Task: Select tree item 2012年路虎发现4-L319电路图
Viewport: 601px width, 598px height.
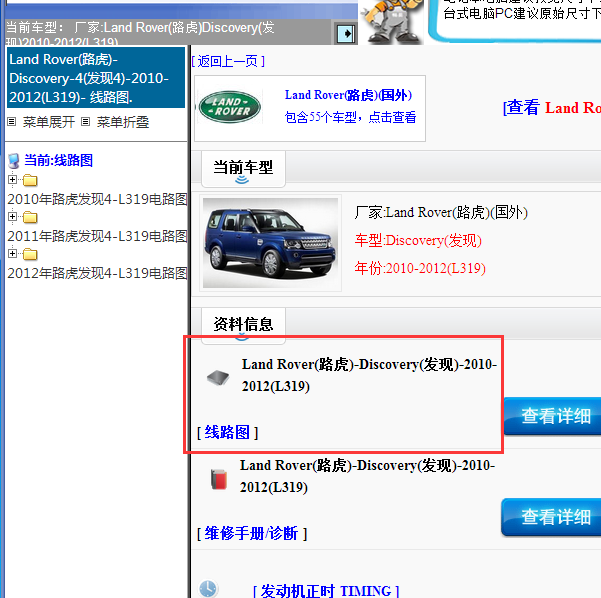Action: [x=97, y=273]
